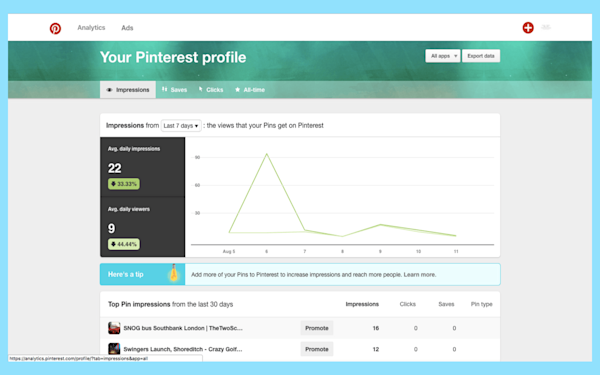This screenshot has height=375, width=600.
Task: Click the star icon on All-time tab
Action: pos(237,90)
